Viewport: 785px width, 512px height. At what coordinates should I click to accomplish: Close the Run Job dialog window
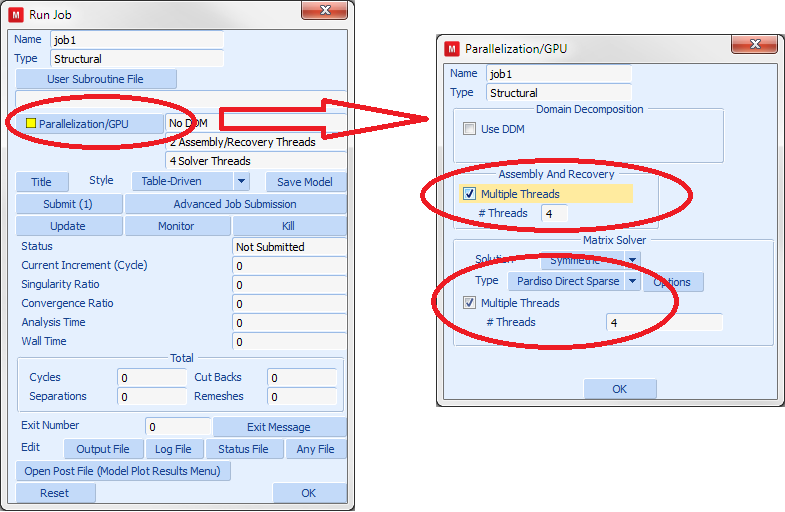(324, 13)
